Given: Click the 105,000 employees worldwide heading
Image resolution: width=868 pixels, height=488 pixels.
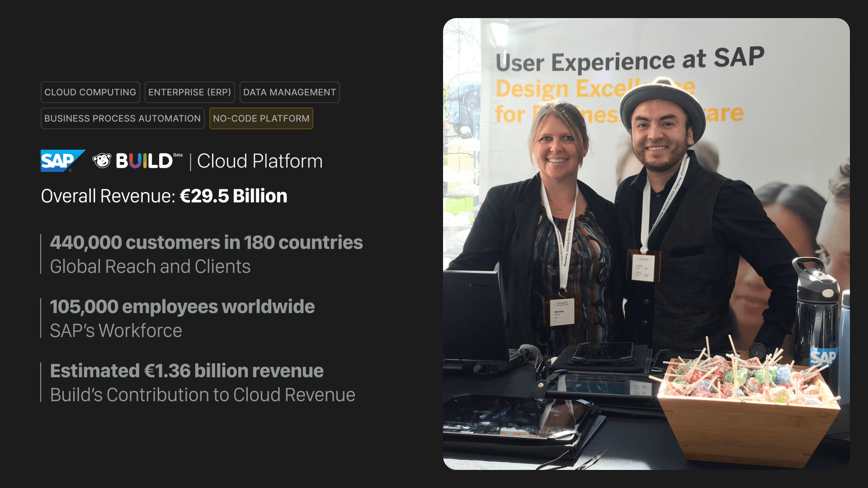Looking at the screenshot, I should click(182, 307).
